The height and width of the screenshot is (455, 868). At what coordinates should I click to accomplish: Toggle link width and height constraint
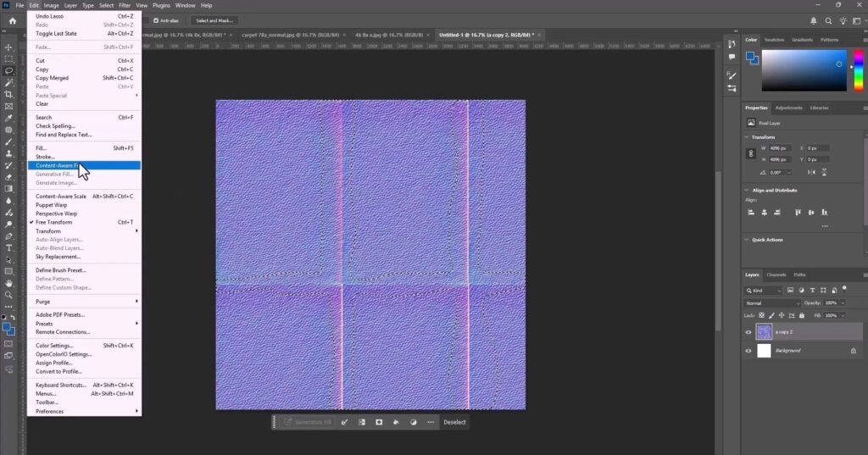[x=751, y=154]
